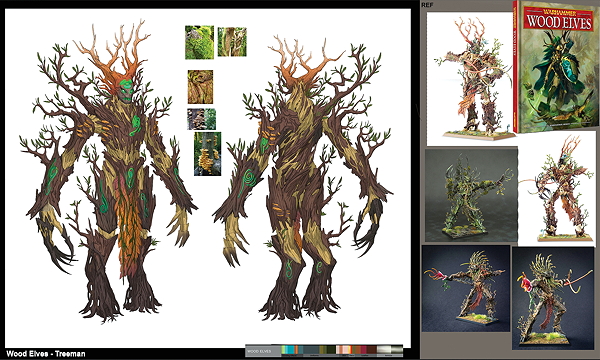Open the mossy tree trunk reference thumbnail
This screenshot has width=600, height=360.
(x=232, y=42)
